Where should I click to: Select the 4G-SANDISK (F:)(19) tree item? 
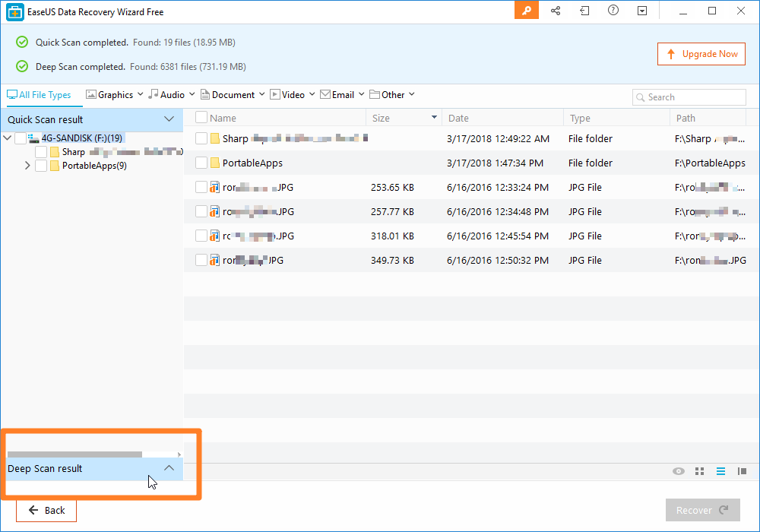pyautogui.click(x=81, y=138)
